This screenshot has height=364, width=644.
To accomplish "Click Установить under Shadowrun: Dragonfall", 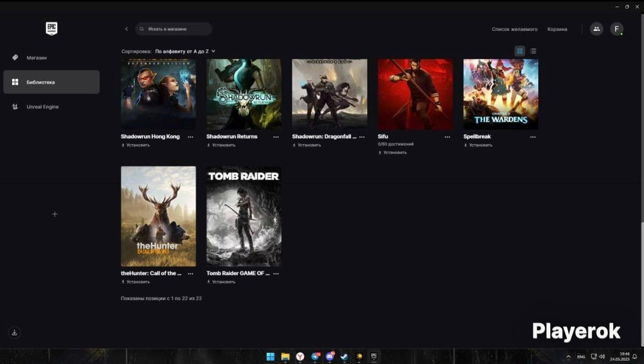I will [x=307, y=145].
